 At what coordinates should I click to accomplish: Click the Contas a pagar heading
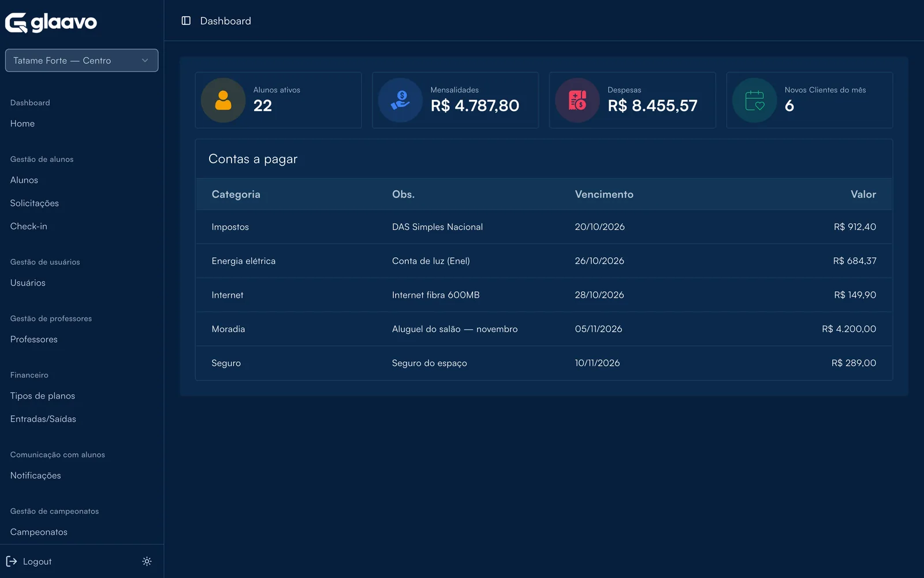tap(253, 160)
